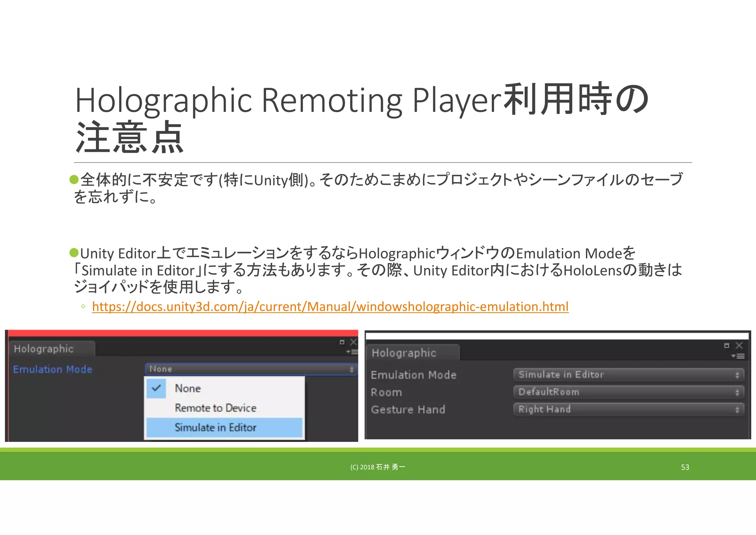The width and height of the screenshot is (756, 535).
Task: Select the Holographic tab in left panel
Action: 51,349
